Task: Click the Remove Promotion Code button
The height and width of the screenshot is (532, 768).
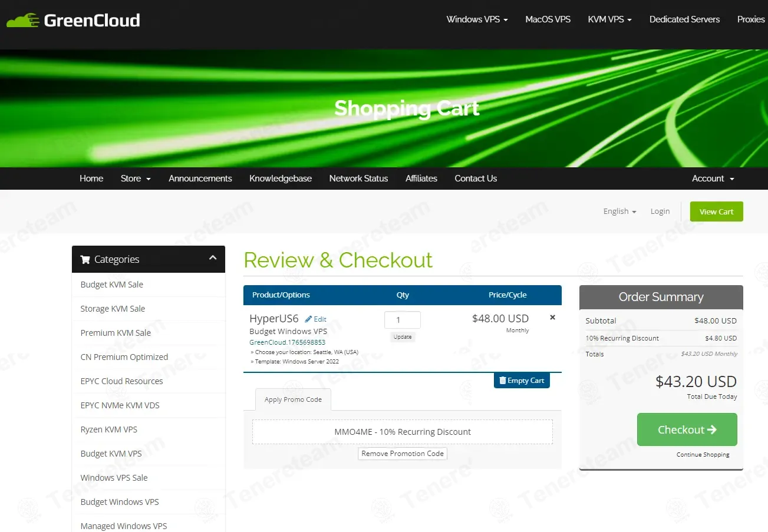Action: pyautogui.click(x=403, y=454)
